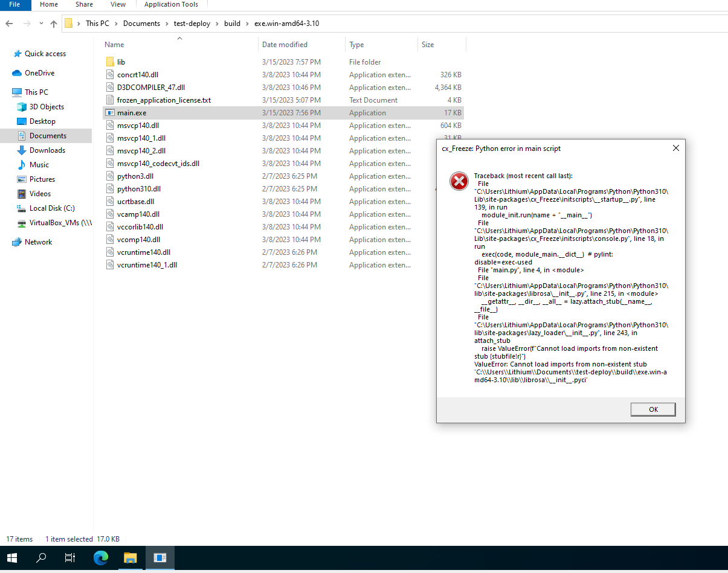Image resolution: width=728 pixels, height=573 pixels.
Task: Click the File Explorer taskbar icon
Action: point(130,558)
